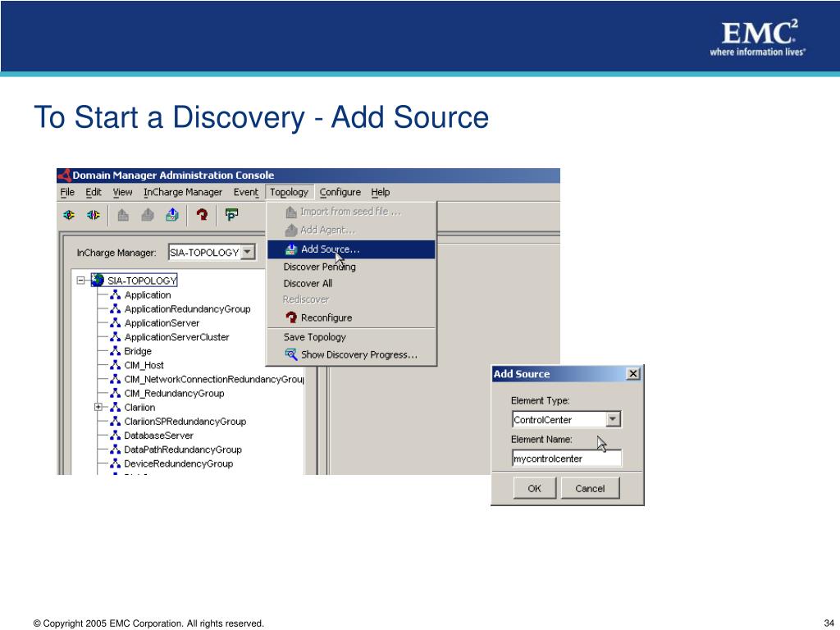Click the class icon beside Application
Viewport: 840px width, 630px height.
coord(115,294)
